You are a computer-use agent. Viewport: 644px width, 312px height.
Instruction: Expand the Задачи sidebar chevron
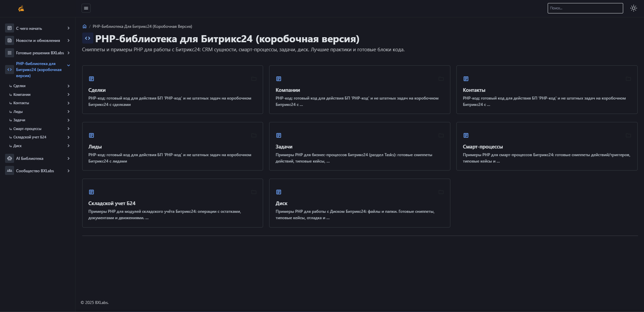click(68, 120)
